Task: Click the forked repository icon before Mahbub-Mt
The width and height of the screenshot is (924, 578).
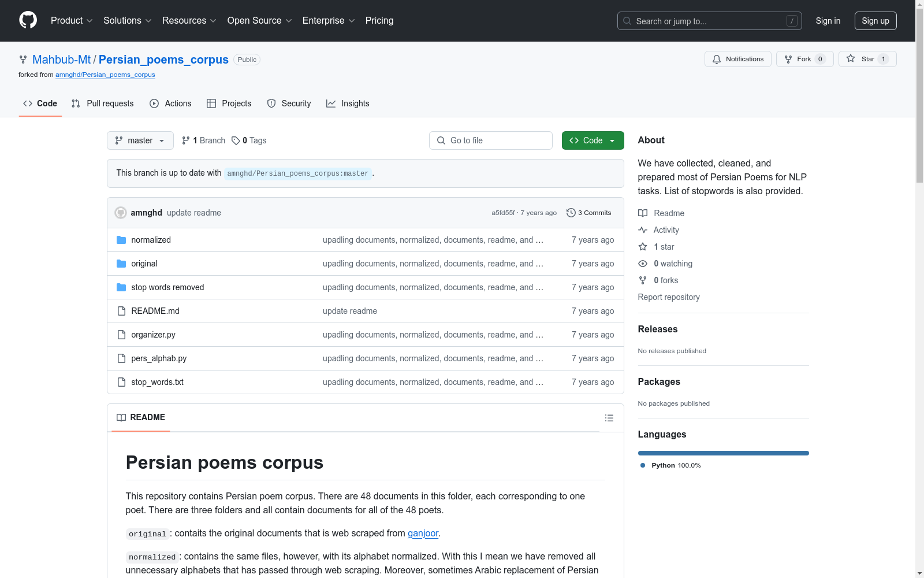Action: (x=23, y=60)
